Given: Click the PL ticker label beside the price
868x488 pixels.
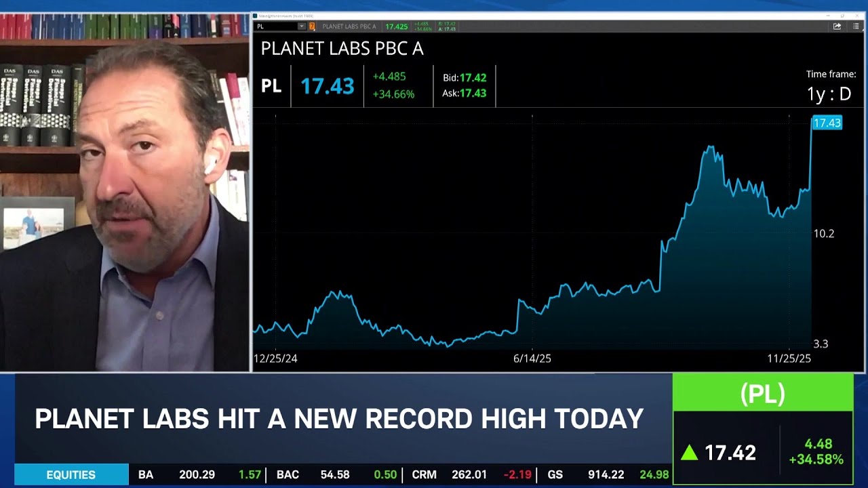Looking at the screenshot, I should pyautogui.click(x=271, y=86).
